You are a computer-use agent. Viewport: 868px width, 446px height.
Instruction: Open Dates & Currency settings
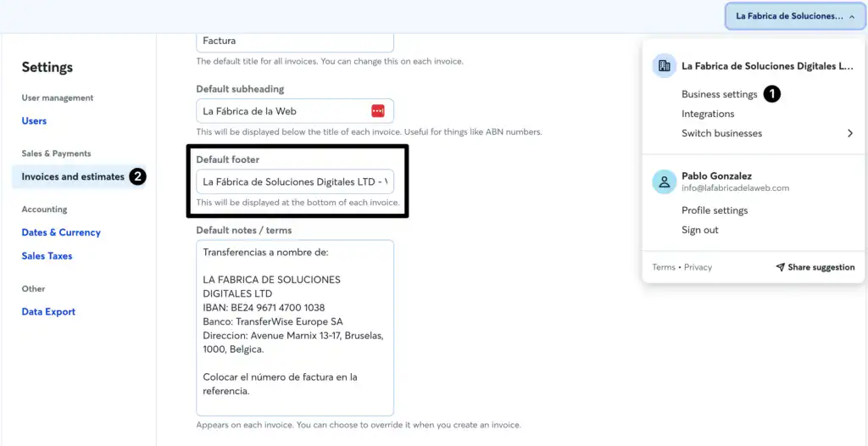coord(61,232)
